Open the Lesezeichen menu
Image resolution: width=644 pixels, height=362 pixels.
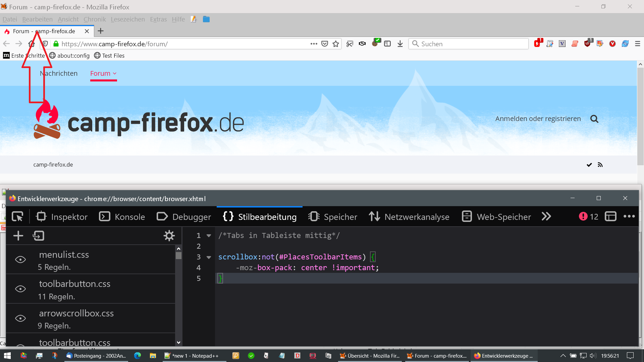(x=127, y=19)
